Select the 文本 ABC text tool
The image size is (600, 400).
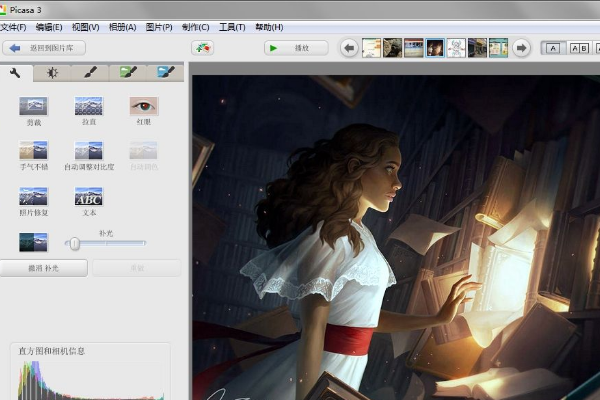click(88, 196)
